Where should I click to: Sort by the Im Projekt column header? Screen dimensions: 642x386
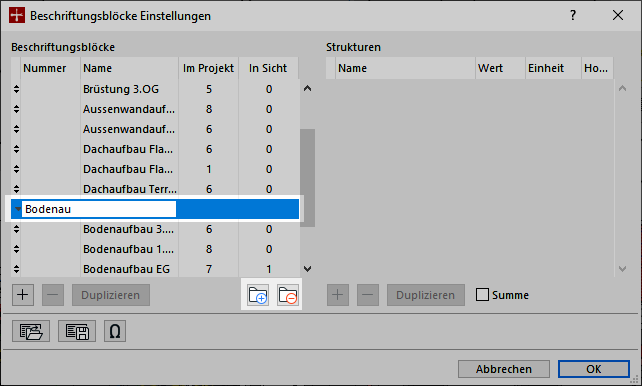[x=208, y=68]
